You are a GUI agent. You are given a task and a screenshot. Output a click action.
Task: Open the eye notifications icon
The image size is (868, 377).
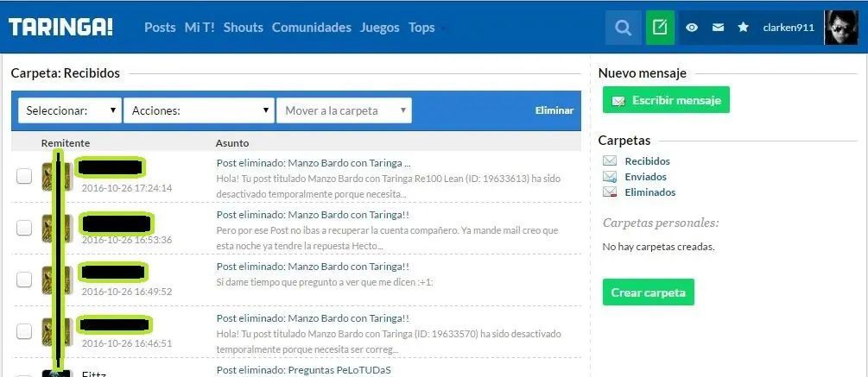tap(692, 28)
